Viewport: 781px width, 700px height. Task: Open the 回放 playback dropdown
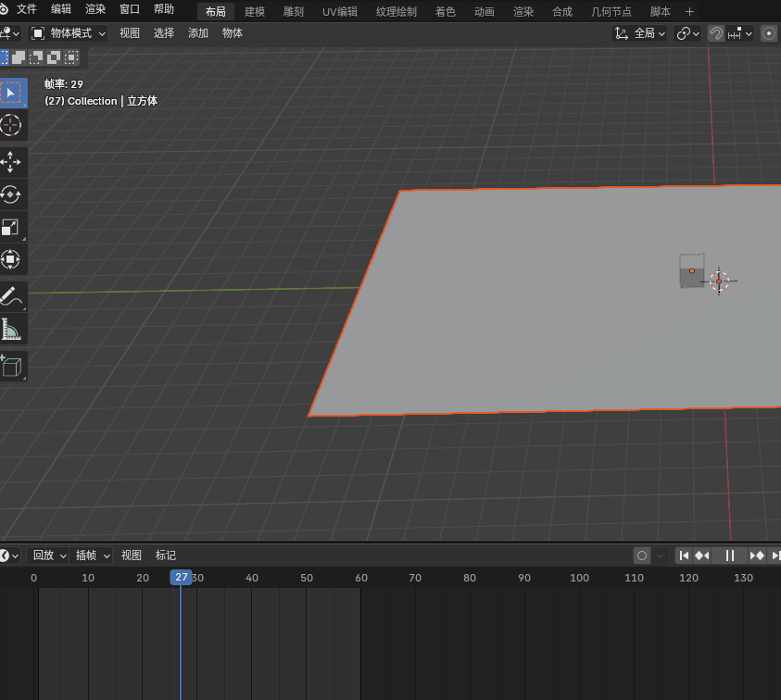click(48, 556)
